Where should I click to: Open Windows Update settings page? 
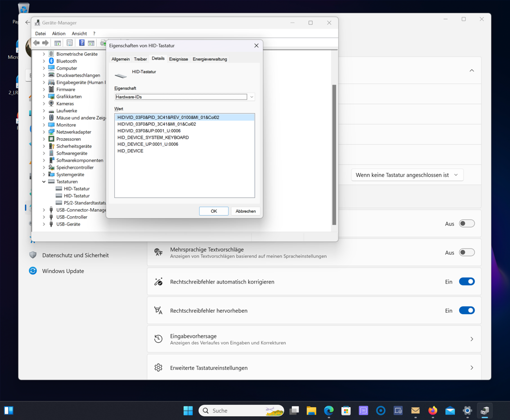tap(63, 271)
